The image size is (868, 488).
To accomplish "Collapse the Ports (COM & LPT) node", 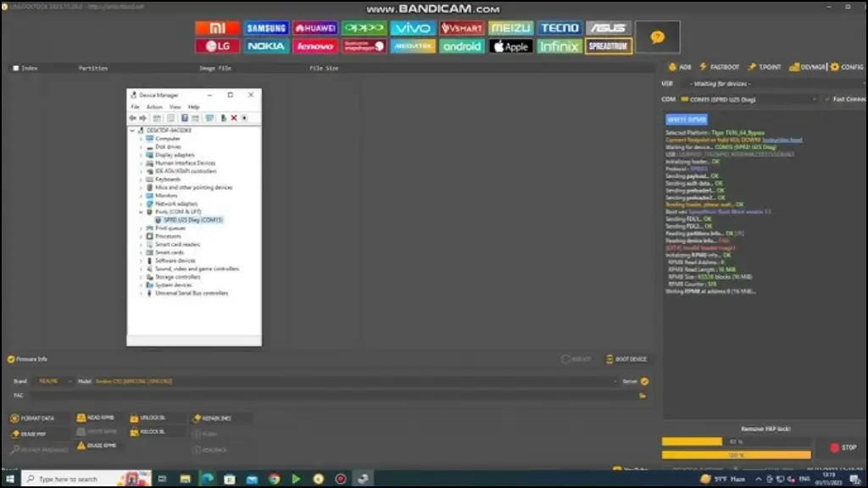I will tap(141, 212).
